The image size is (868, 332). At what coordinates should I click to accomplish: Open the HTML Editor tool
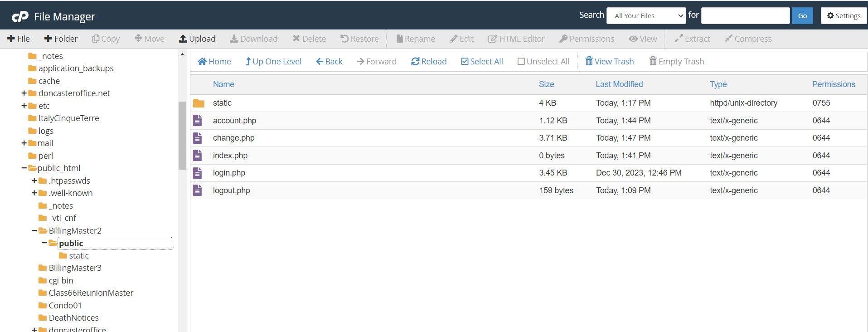[x=516, y=39]
